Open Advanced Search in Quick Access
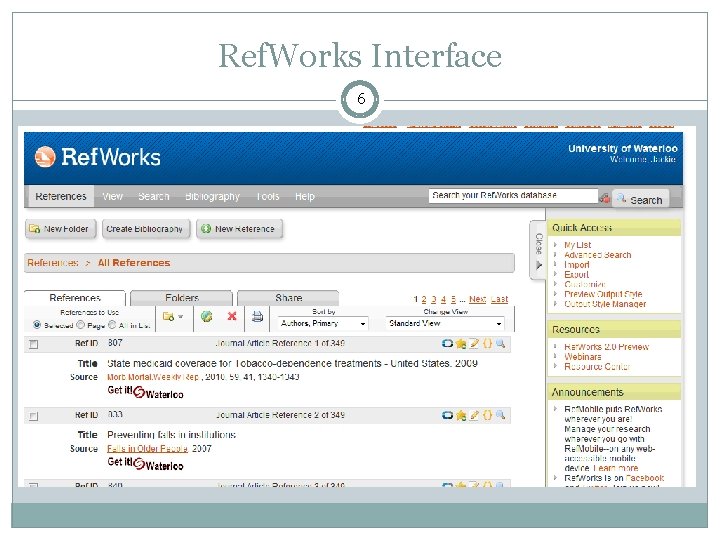Screen dimensions: 720x540 coord(597,255)
